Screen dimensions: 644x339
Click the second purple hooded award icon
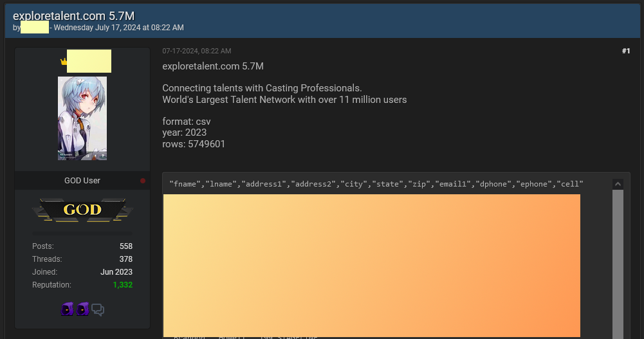[x=82, y=309]
